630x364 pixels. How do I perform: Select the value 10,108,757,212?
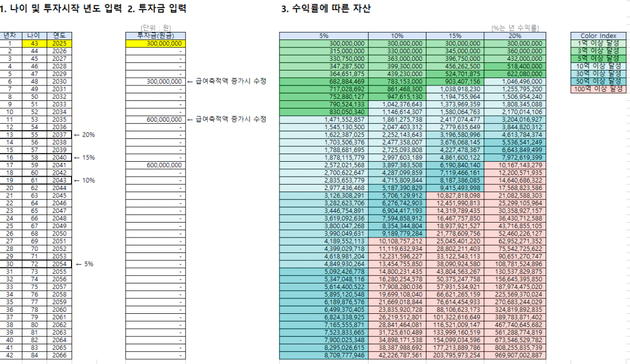tap(397, 241)
